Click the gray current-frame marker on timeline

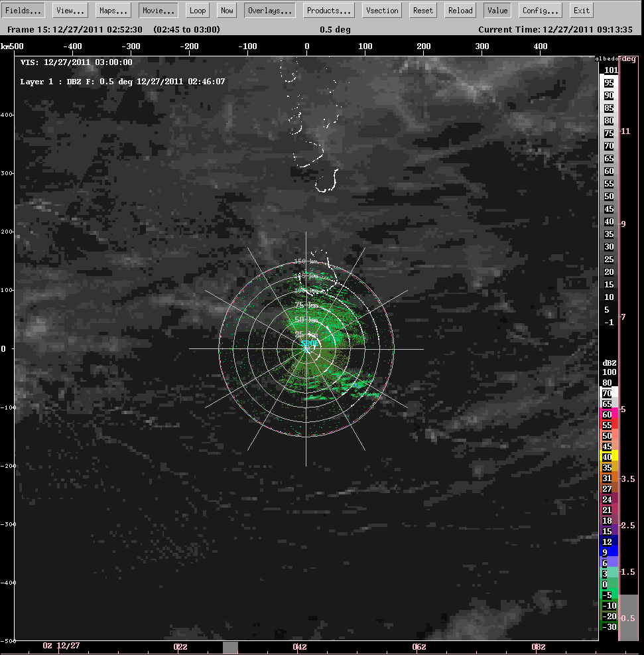pyautogui.click(x=230, y=648)
